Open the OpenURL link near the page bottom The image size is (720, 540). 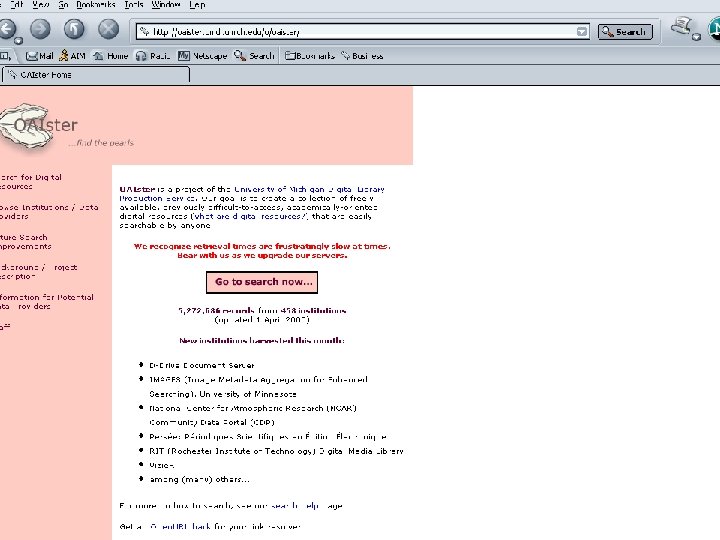[x=180, y=526]
